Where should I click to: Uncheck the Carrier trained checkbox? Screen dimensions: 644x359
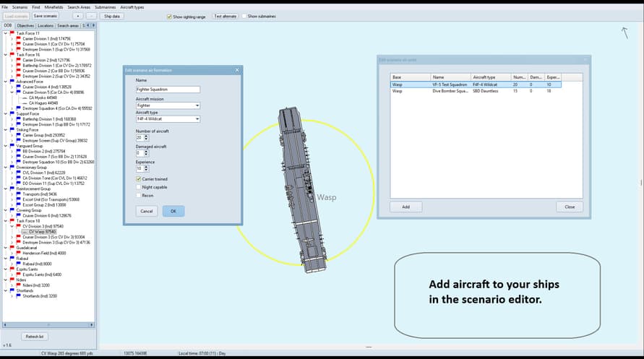coord(139,178)
